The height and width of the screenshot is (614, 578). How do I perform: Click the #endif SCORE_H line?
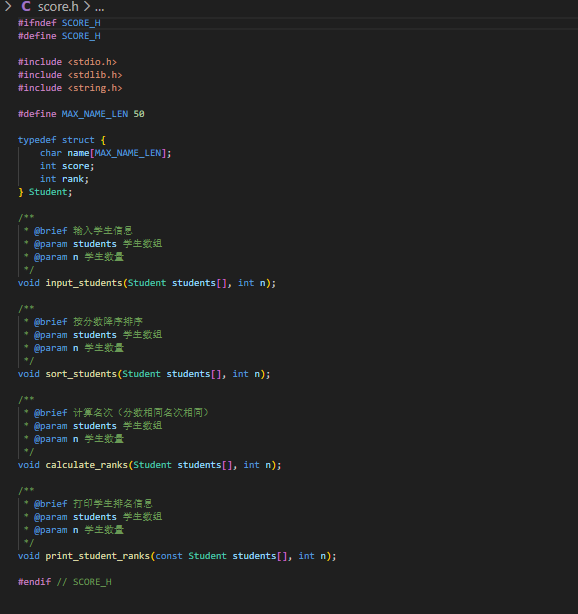(65, 582)
